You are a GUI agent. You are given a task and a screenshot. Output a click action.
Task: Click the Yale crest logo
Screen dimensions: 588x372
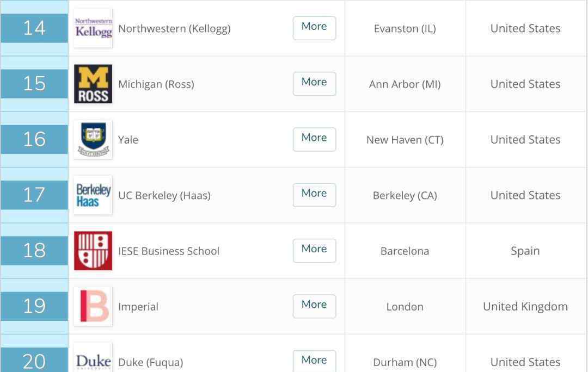pos(93,139)
